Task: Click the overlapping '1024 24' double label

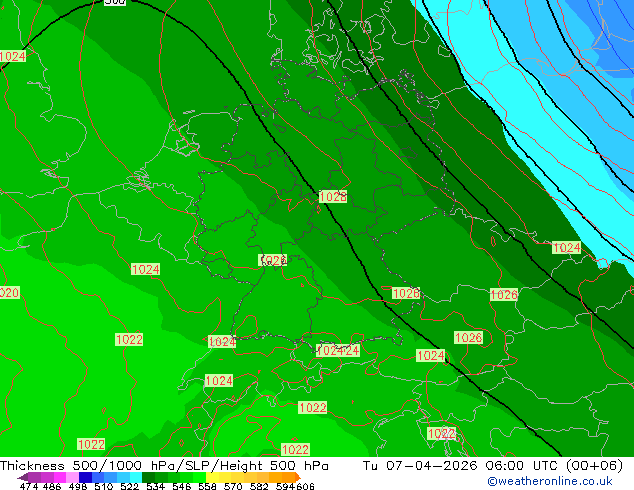Action: coord(338,350)
